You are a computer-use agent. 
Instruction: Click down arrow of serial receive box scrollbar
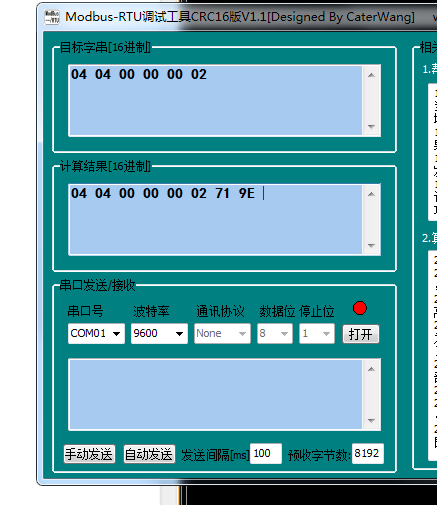(371, 421)
